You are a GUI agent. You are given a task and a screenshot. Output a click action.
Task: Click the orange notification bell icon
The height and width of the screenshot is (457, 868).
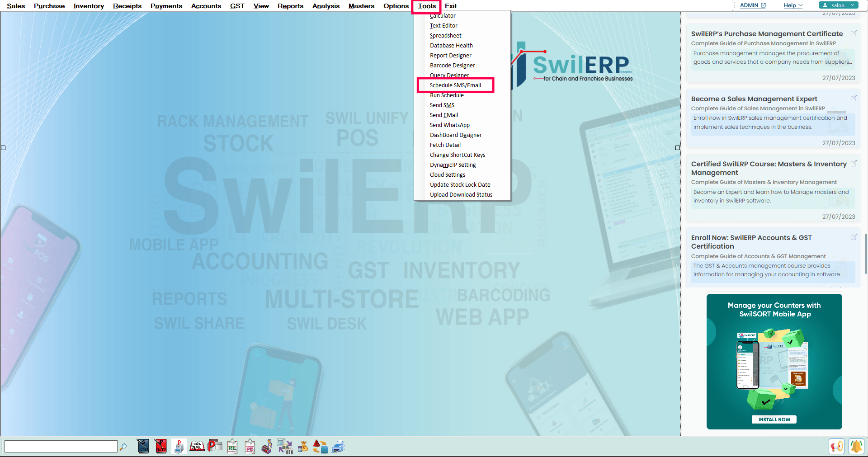(x=856, y=446)
